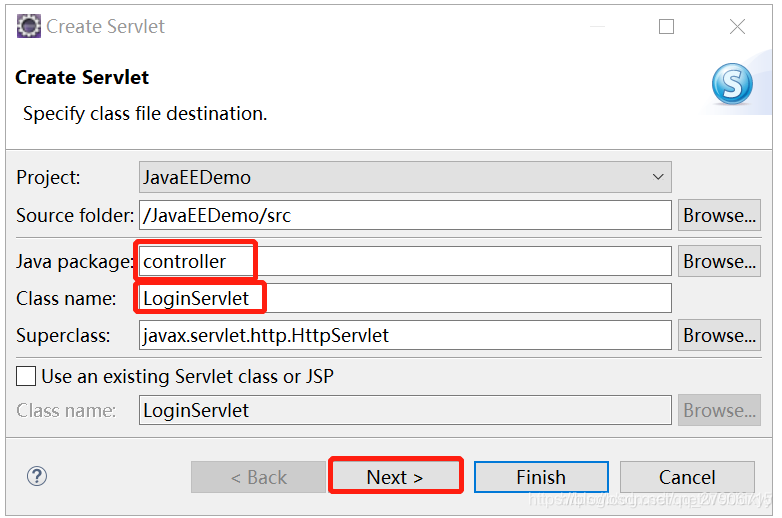Open the Project dropdown list
The image size is (782, 518).
tap(658, 177)
